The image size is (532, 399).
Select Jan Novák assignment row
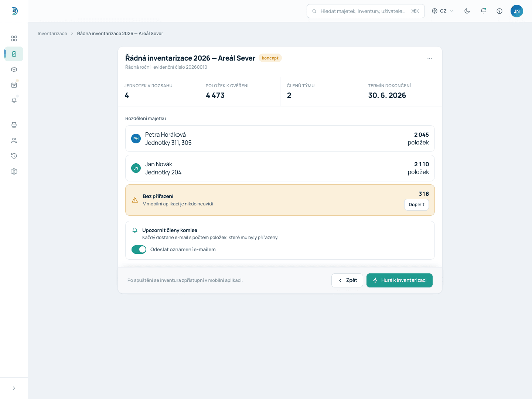280,168
